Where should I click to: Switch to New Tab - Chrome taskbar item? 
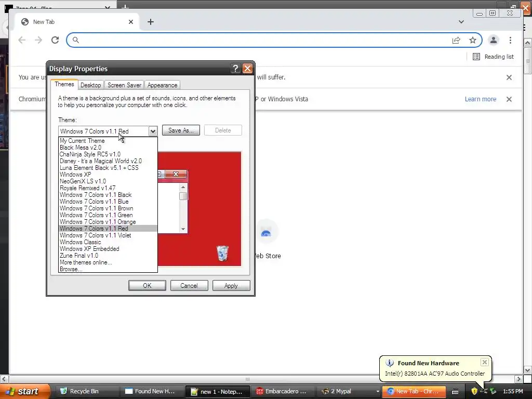pos(415,391)
